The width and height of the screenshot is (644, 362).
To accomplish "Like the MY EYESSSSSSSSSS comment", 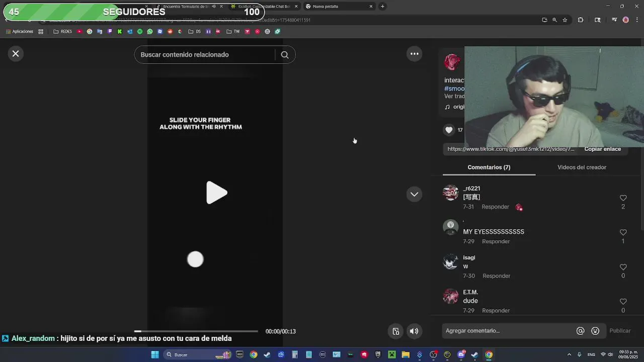I will [x=623, y=233].
